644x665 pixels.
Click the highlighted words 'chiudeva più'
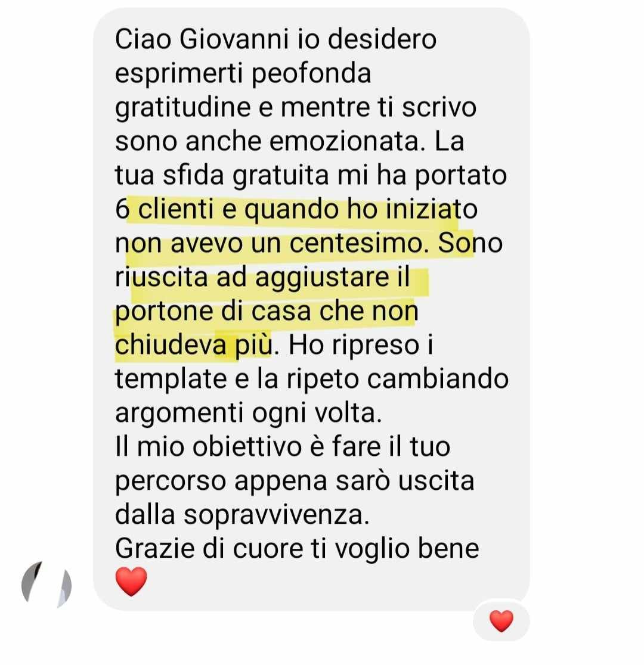click(193, 345)
